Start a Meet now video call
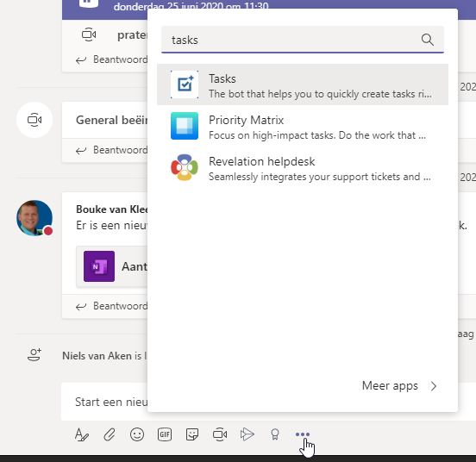This screenshot has height=462, width=476. 220,434
